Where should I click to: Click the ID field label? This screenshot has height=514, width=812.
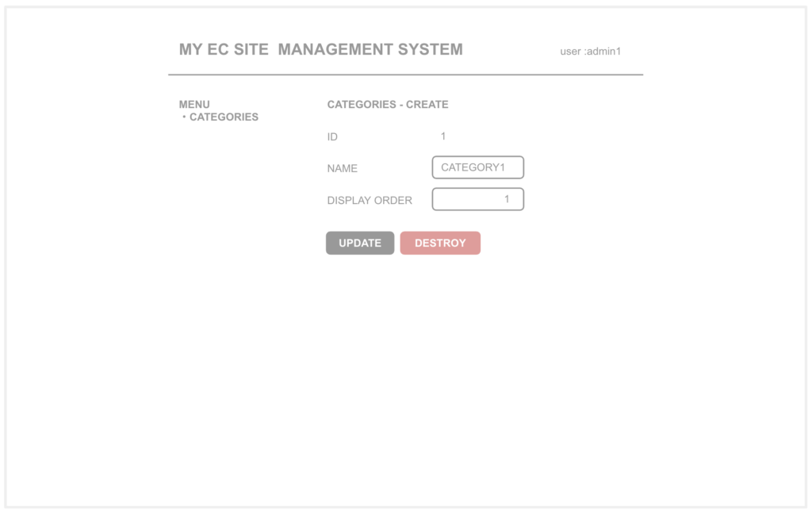click(332, 136)
